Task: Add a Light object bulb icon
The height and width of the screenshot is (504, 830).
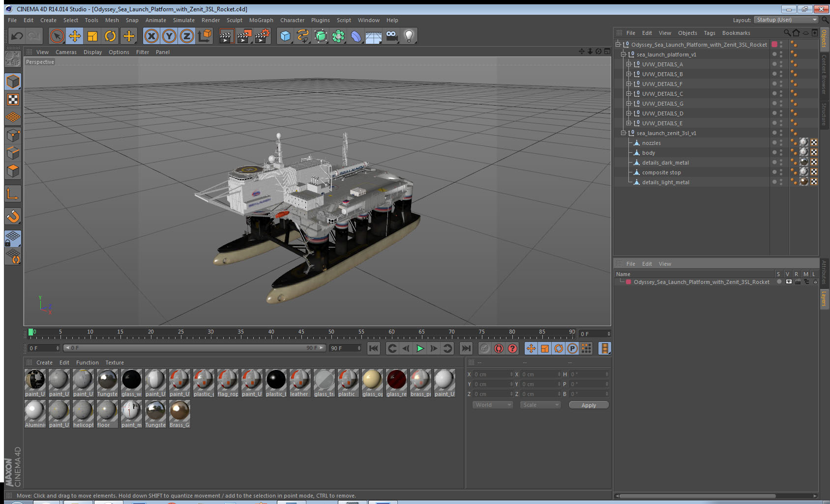Action: [409, 36]
